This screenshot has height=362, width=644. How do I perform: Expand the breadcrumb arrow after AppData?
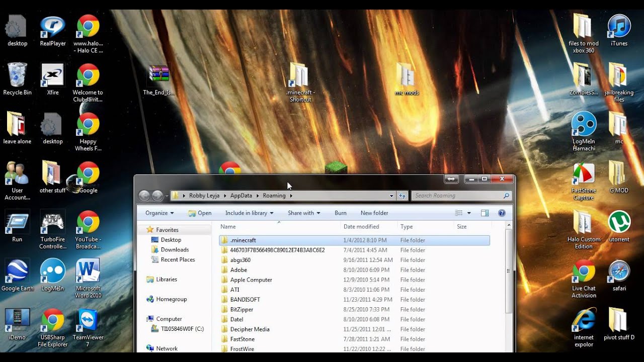(x=257, y=196)
